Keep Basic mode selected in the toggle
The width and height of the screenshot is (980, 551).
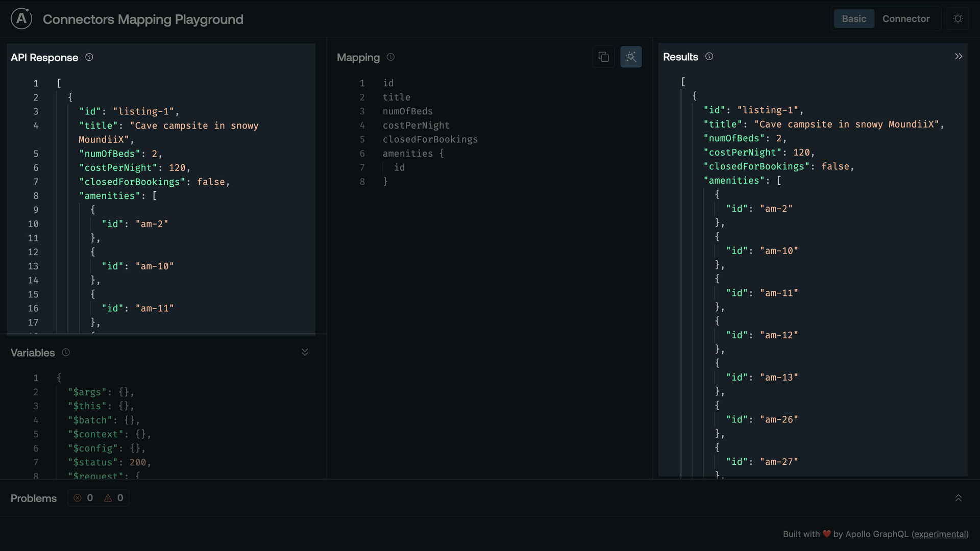point(854,18)
